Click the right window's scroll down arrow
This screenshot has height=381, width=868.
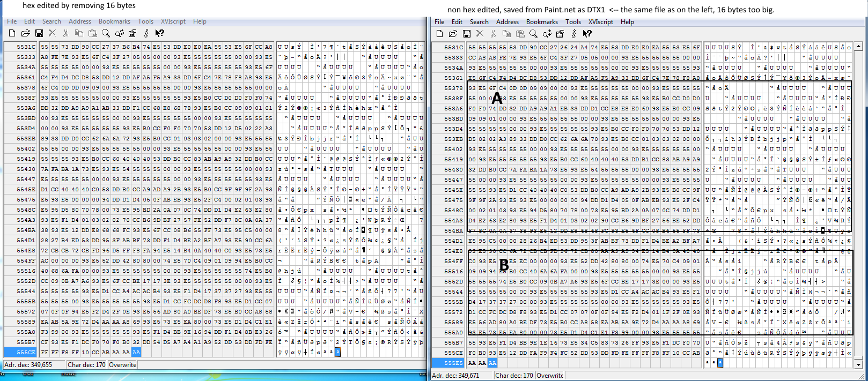click(858, 364)
